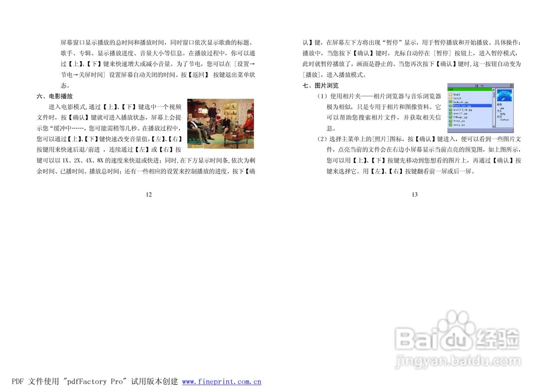Click the text "pdfFactory Pro" in footer

pos(95,382)
